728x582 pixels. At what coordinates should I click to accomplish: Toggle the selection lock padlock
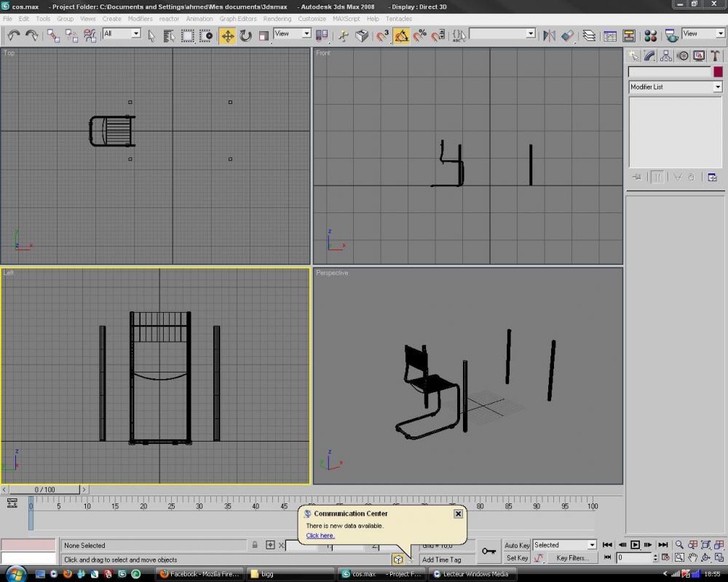tap(255, 545)
